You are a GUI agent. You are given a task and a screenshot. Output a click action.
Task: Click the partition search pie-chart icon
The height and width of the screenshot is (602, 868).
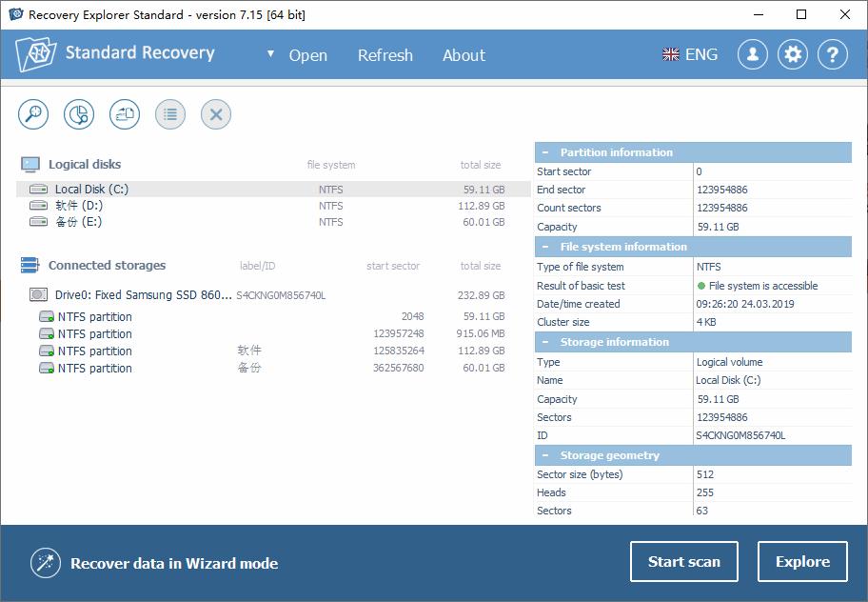[79, 114]
